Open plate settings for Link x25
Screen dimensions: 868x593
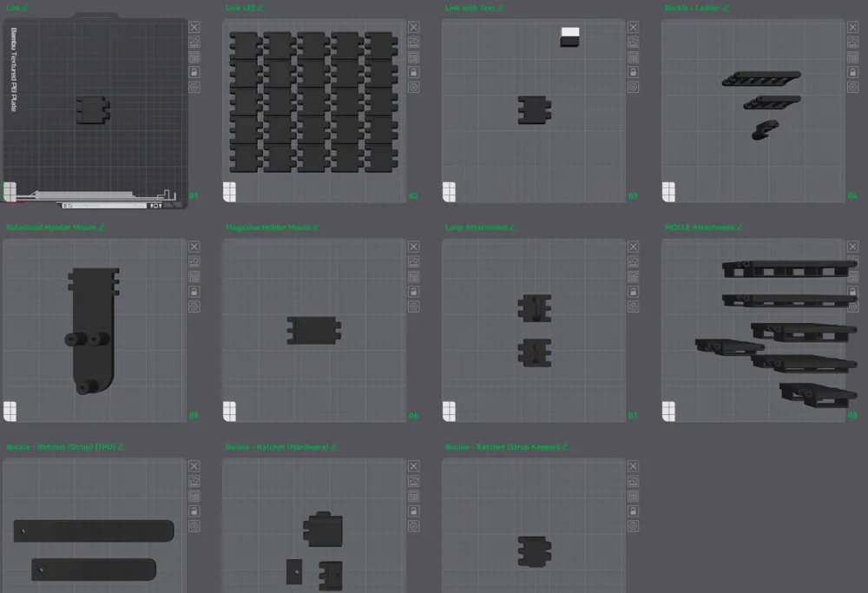coord(413,87)
